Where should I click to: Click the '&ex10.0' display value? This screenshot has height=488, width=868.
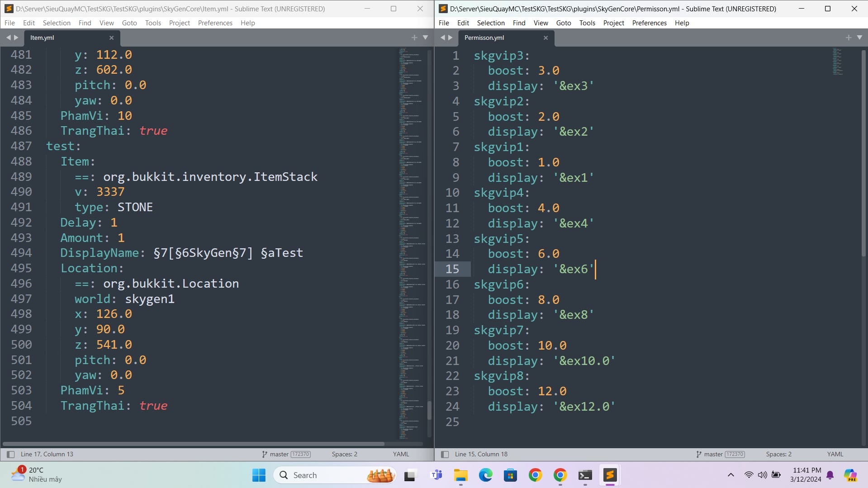point(584,361)
